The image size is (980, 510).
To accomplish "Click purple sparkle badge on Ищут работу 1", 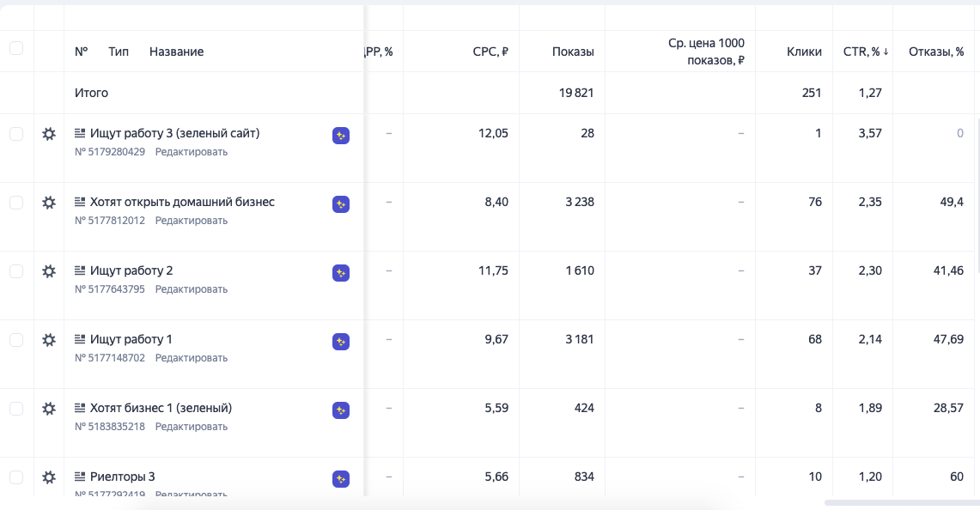I will (341, 342).
